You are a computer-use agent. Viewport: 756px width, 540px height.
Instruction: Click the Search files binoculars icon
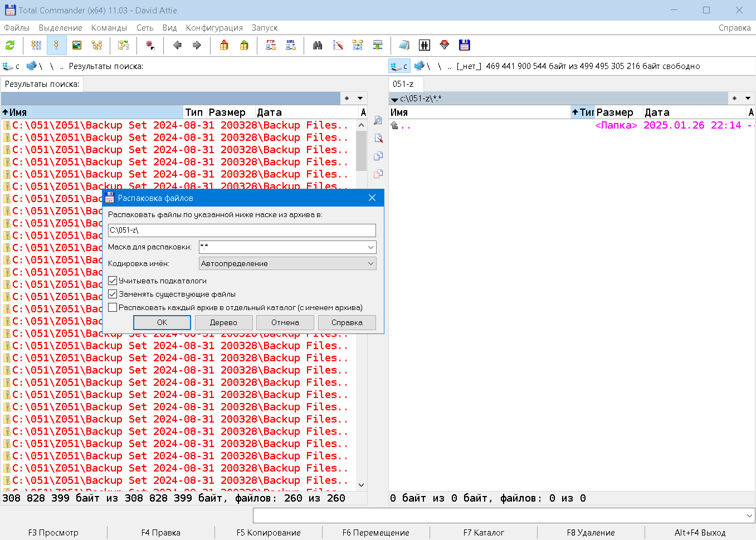[x=318, y=45]
